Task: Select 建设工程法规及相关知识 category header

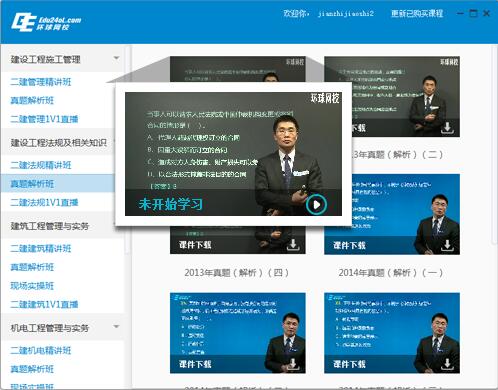Action: point(59,143)
